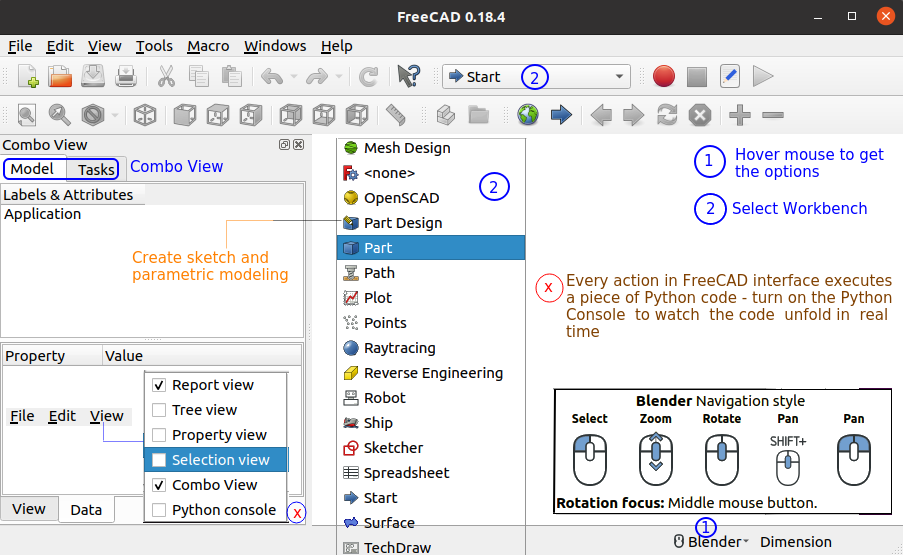Click the Undo arrow icon

point(272,76)
